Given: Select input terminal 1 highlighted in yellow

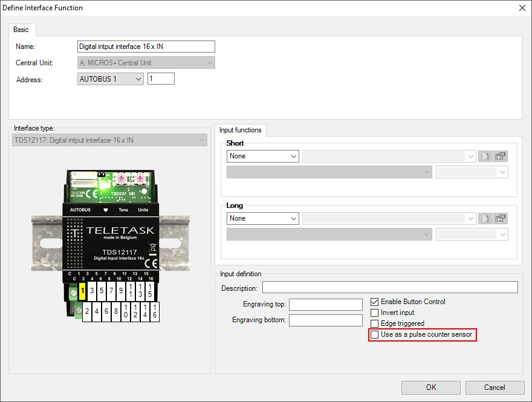Looking at the screenshot, I should [82, 291].
